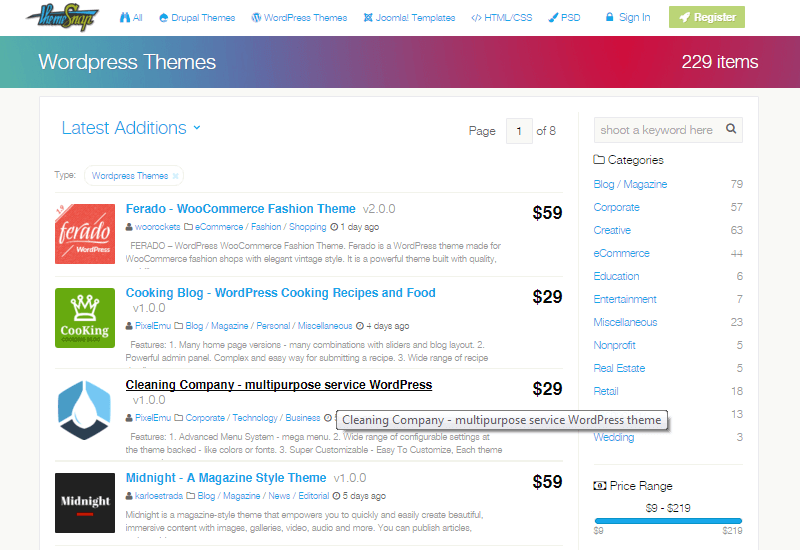This screenshot has width=800, height=550.
Task: Filter by Real Estate category
Action: click(x=619, y=368)
